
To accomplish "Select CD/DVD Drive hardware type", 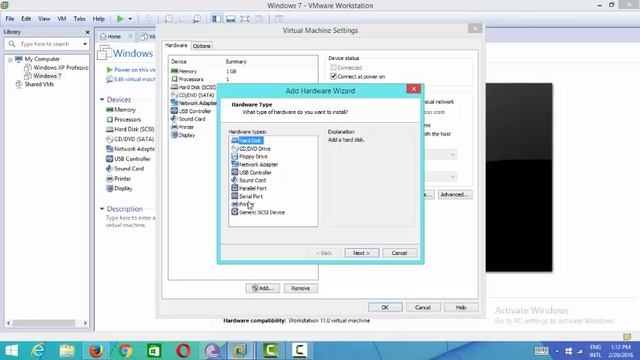I will point(251,149).
